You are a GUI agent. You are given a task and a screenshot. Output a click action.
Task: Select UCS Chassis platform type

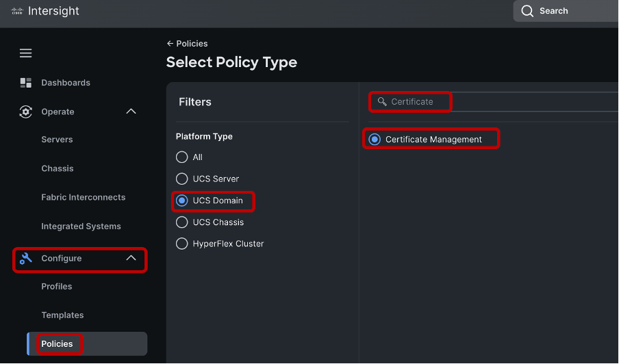point(182,222)
